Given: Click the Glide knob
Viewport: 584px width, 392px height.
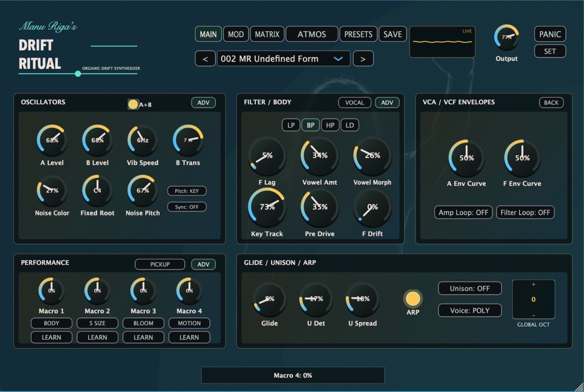Looking at the screenshot, I should pos(270,299).
